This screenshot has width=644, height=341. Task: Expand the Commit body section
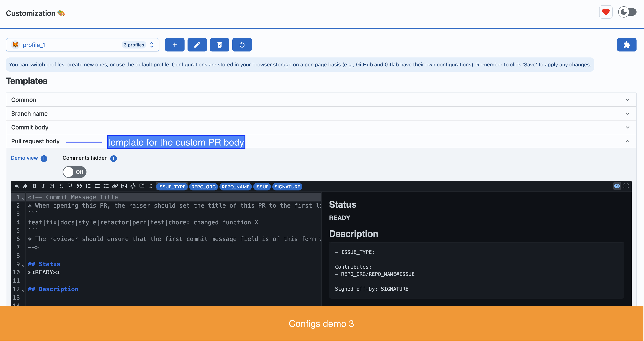coord(321,127)
